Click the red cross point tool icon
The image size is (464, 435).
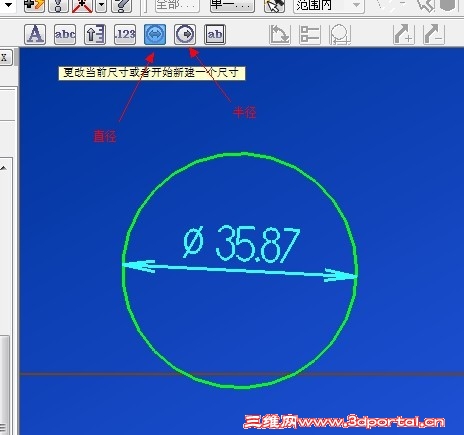click(82, 6)
